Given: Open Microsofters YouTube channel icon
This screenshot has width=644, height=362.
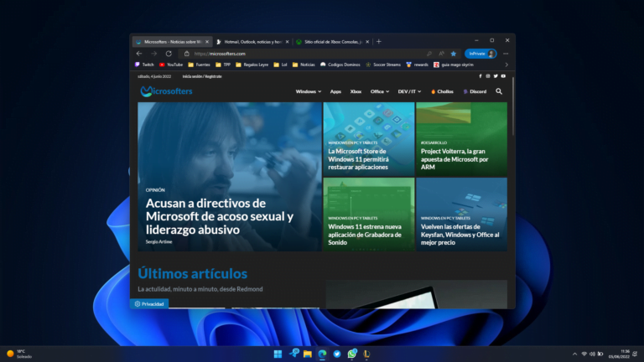Looking at the screenshot, I should [x=503, y=76].
